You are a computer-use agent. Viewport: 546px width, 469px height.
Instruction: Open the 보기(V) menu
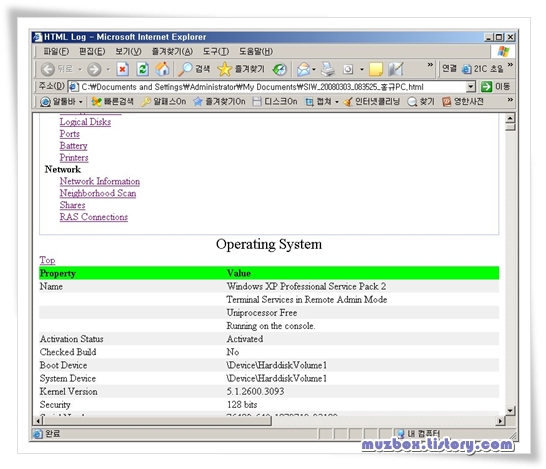click(x=128, y=52)
